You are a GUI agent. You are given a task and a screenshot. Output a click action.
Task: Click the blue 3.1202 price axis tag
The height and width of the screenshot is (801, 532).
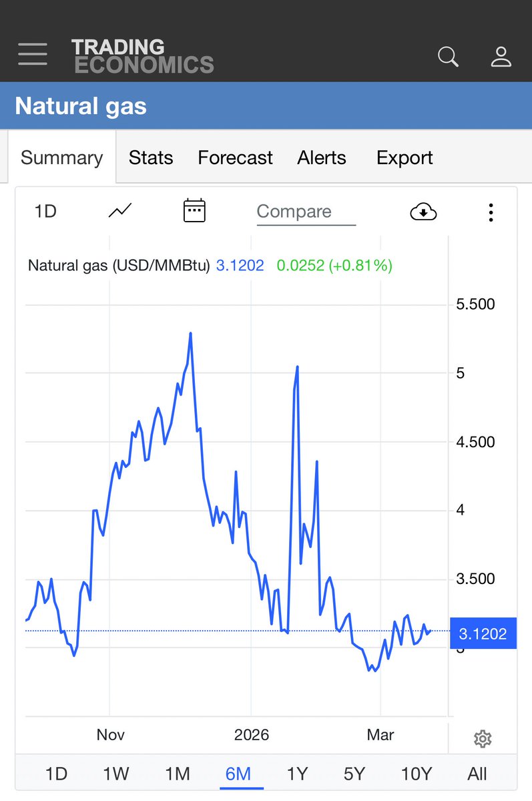coord(483,633)
